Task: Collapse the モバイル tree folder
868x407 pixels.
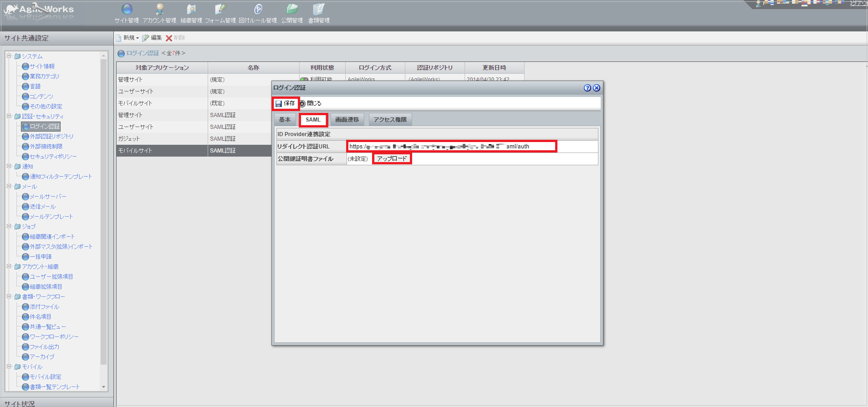Action: [x=9, y=366]
